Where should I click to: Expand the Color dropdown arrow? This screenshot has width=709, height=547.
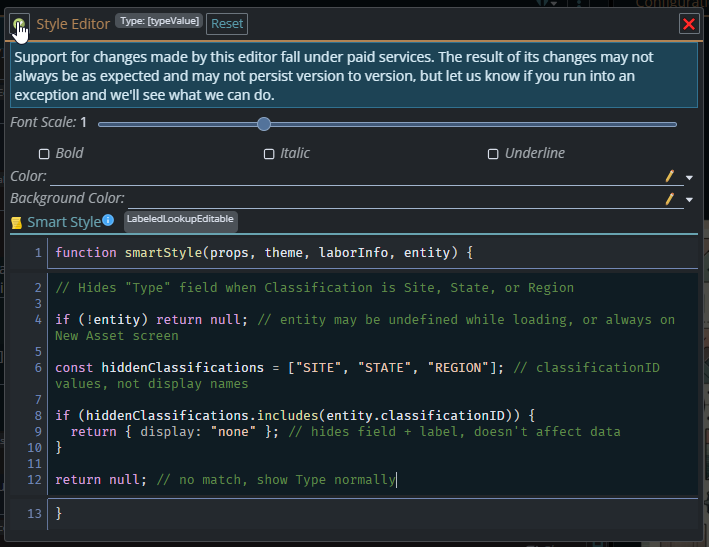(x=689, y=178)
